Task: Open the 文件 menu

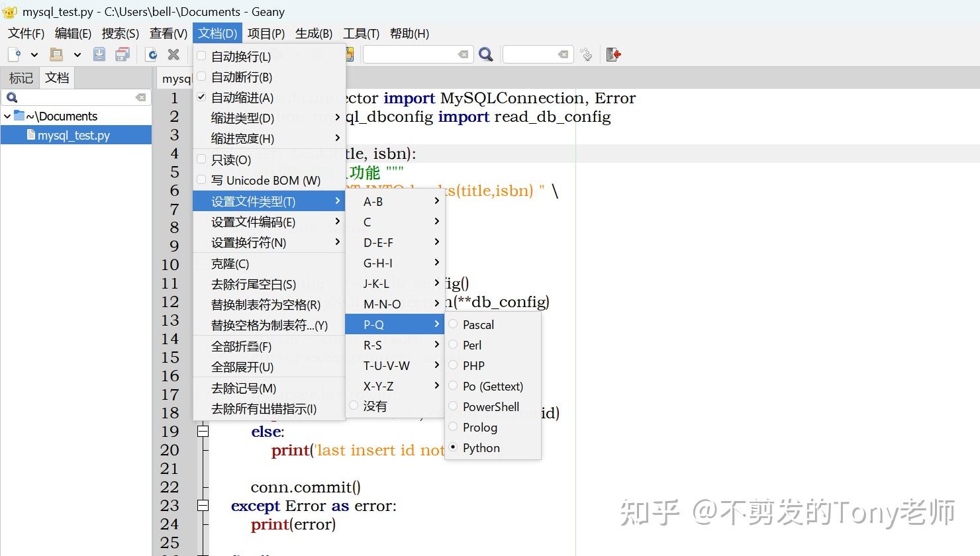Action: click(x=26, y=34)
